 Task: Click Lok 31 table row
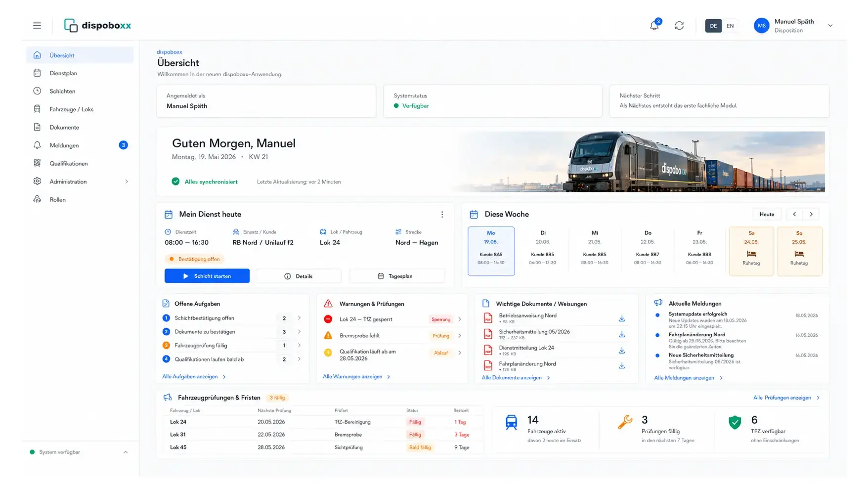[323, 435]
